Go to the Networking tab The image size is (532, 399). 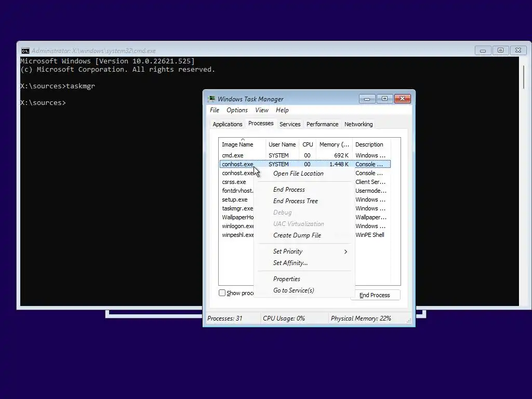click(x=358, y=124)
